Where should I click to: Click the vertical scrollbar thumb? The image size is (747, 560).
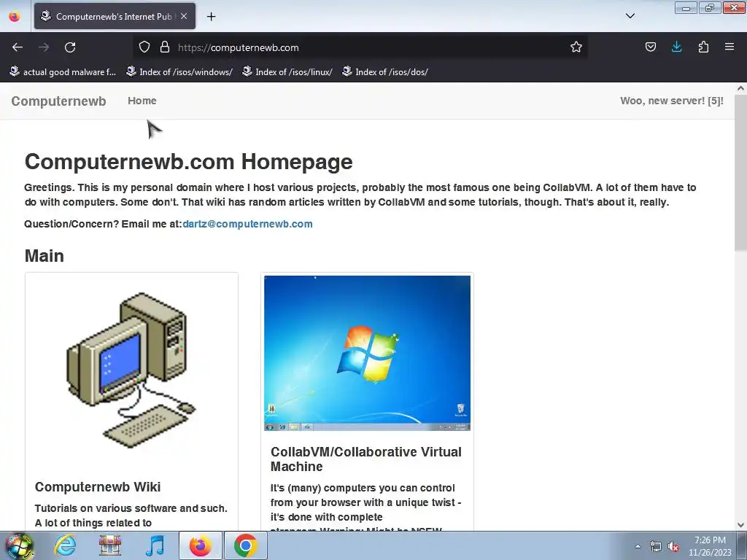point(740,172)
